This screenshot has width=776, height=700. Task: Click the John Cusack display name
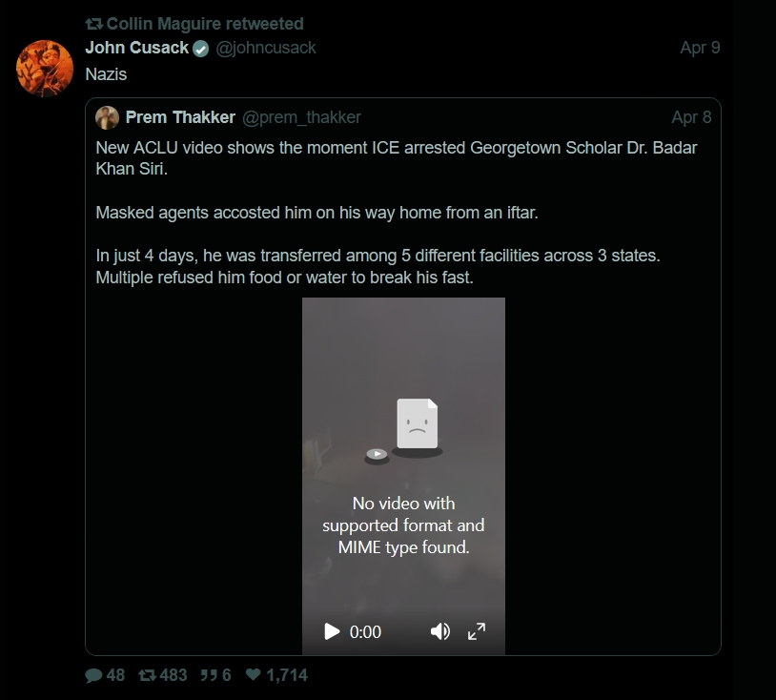pyautogui.click(x=136, y=48)
